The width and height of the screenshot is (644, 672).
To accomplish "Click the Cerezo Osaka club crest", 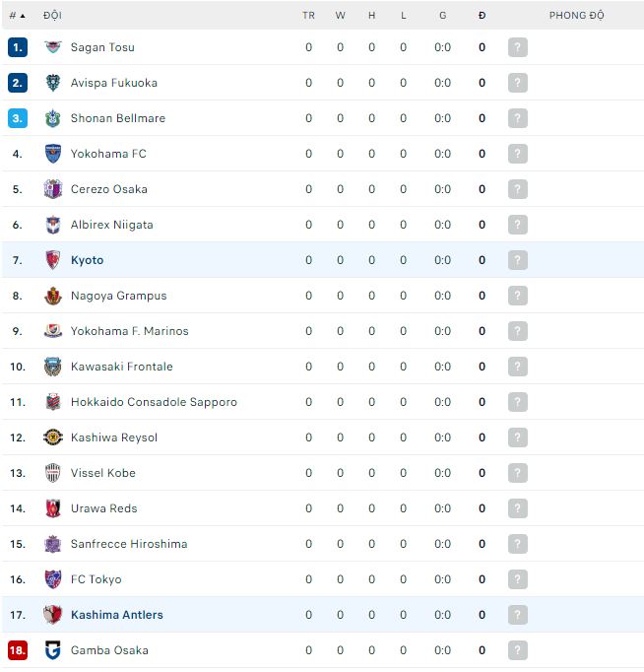I will pyautogui.click(x=53, y=189).
